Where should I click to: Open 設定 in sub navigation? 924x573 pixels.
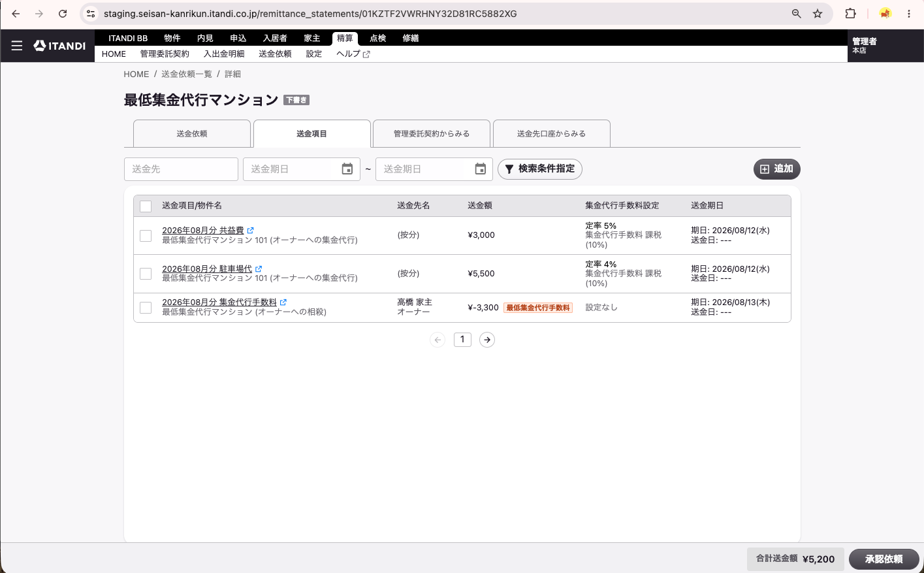point(314,54)
